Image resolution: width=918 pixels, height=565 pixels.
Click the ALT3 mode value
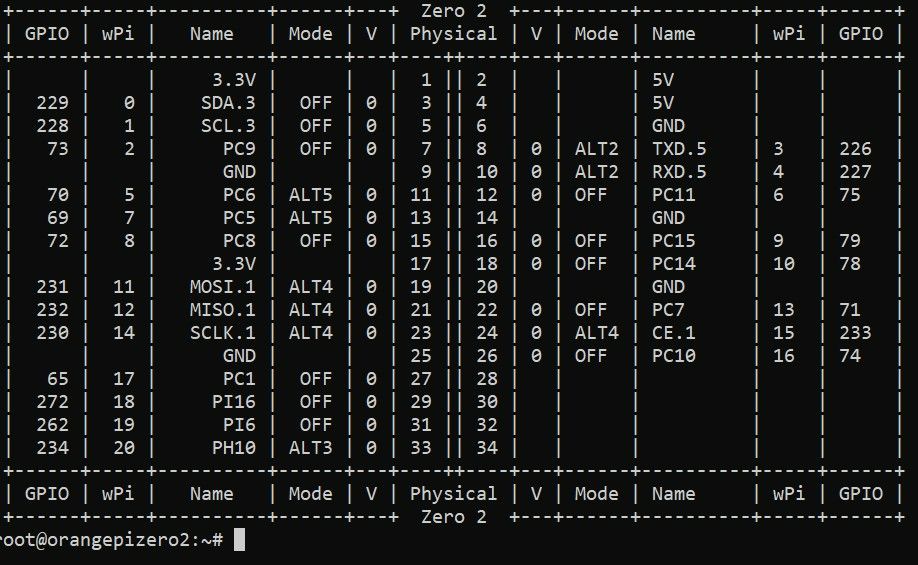310,448
